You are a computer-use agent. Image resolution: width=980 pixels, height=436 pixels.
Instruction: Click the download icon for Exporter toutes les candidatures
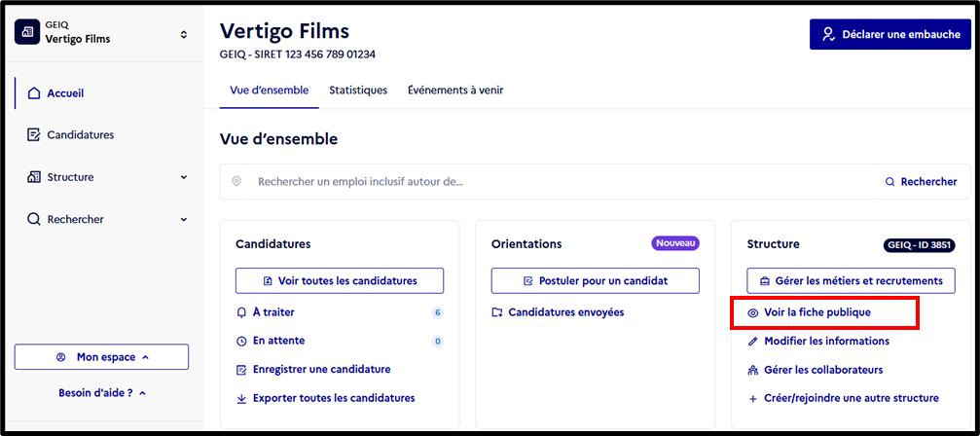point(242,398)
